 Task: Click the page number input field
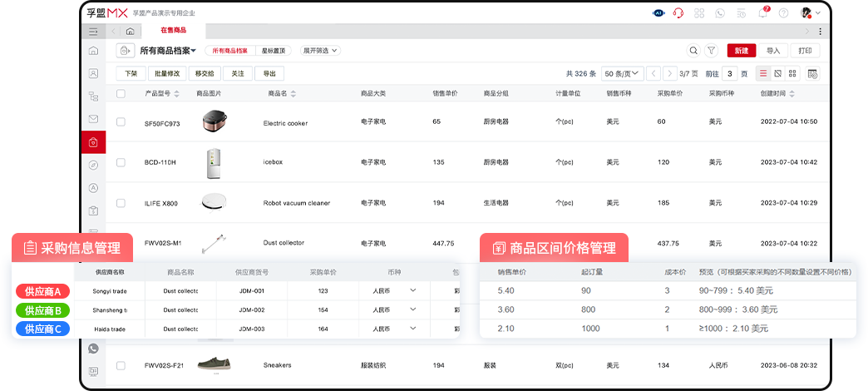[x=729, y=73]
